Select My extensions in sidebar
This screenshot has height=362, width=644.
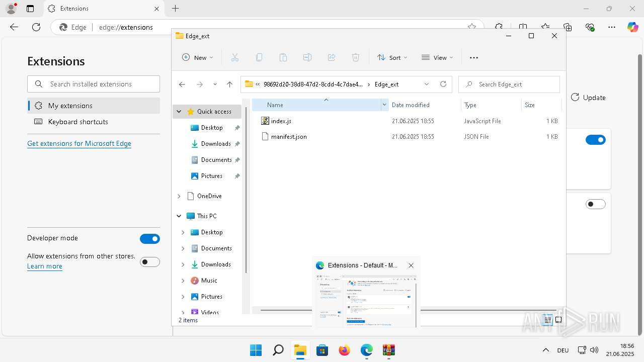coord(94,106)
